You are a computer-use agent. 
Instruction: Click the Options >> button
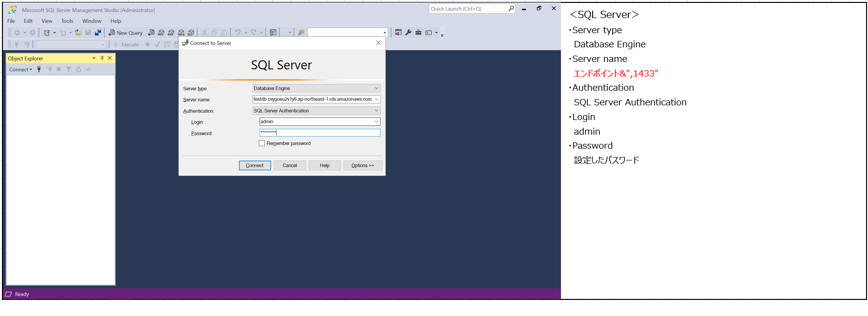tap(363, 165)
